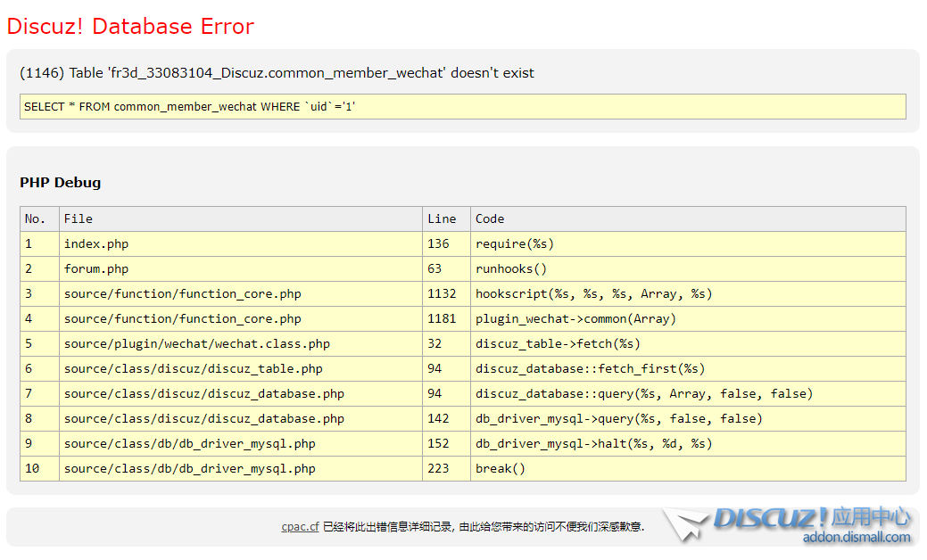Viewport: 927px width, 560px height.
Task: Click the db_driver_mysql->halt code cell
Action: click(593, 443)
